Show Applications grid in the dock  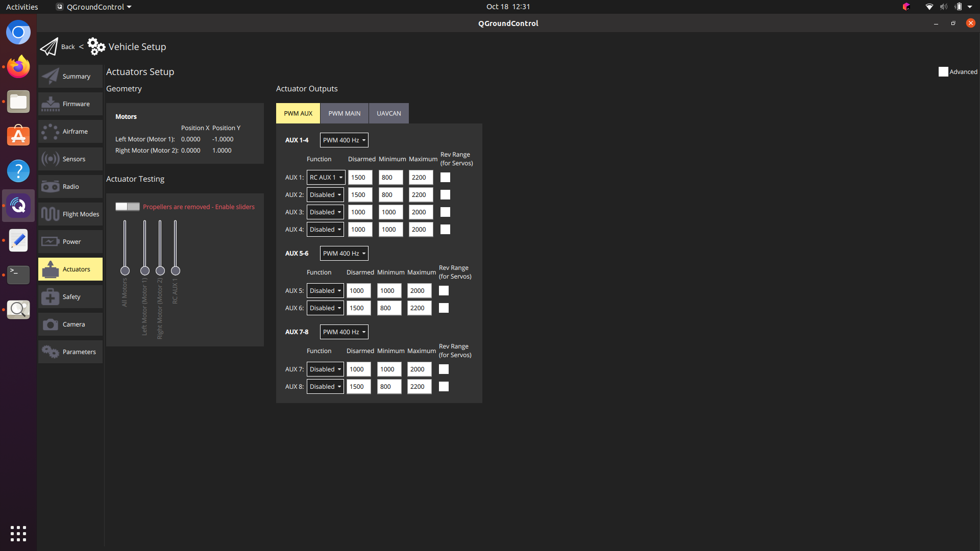click(x=18, y=533)
